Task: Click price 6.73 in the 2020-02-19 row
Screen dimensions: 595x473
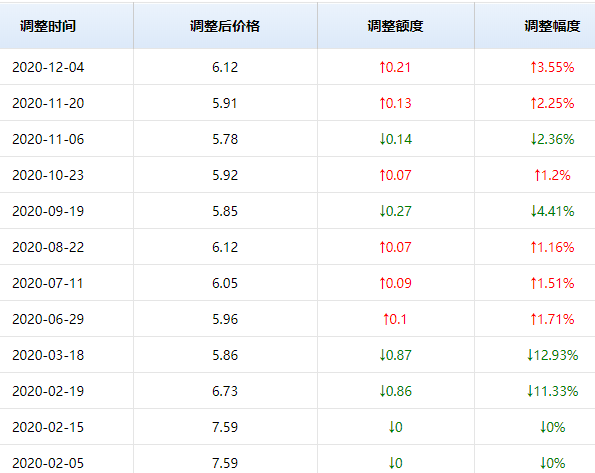Action: pos(225,391)
